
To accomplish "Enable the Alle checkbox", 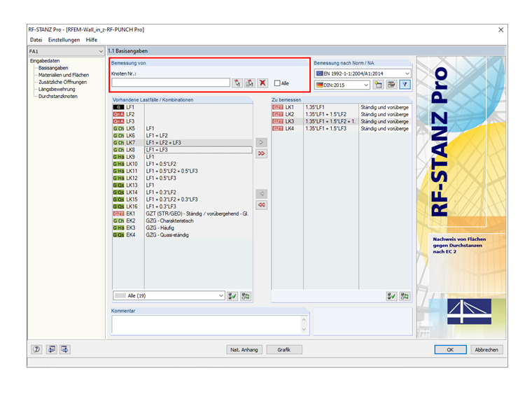I will click(x=277, y=83).
